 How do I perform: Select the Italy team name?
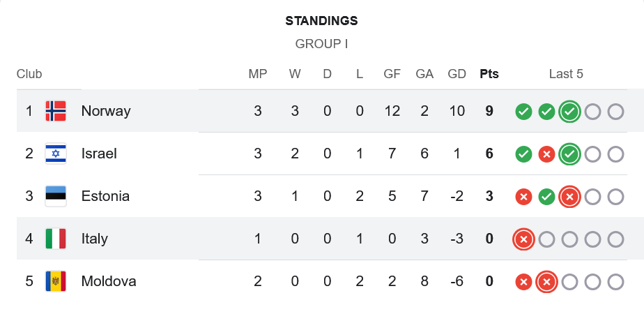tap(95, 239)
